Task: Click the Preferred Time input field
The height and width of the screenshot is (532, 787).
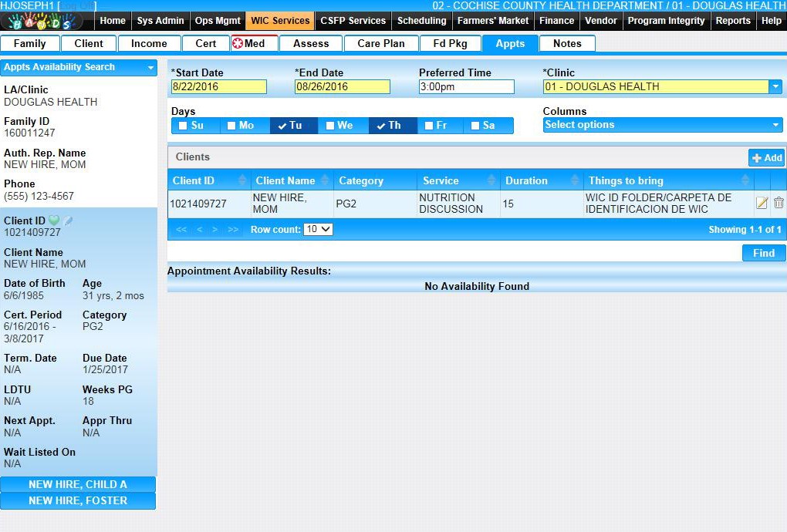Action: click(x=466, y=87)
